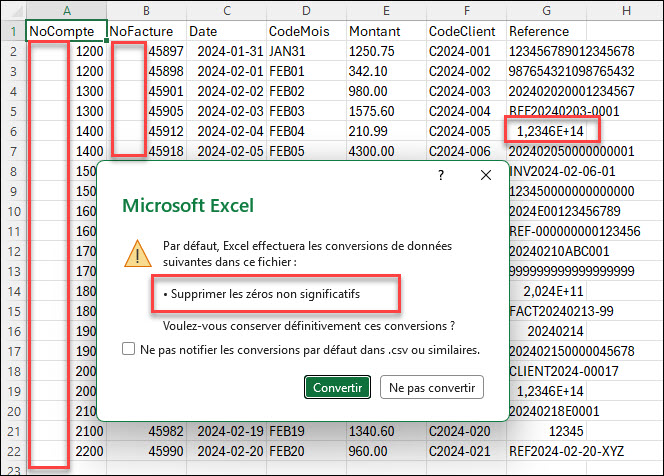Select cell FEB20
The width and height of the screenshot is (664, 476).
point(306,451)
